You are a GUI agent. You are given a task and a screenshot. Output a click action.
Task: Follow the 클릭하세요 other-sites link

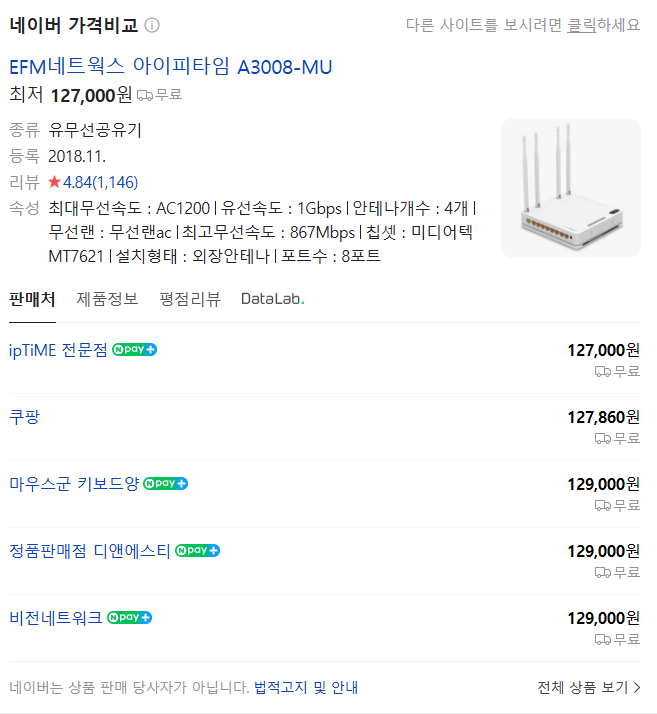603,25
